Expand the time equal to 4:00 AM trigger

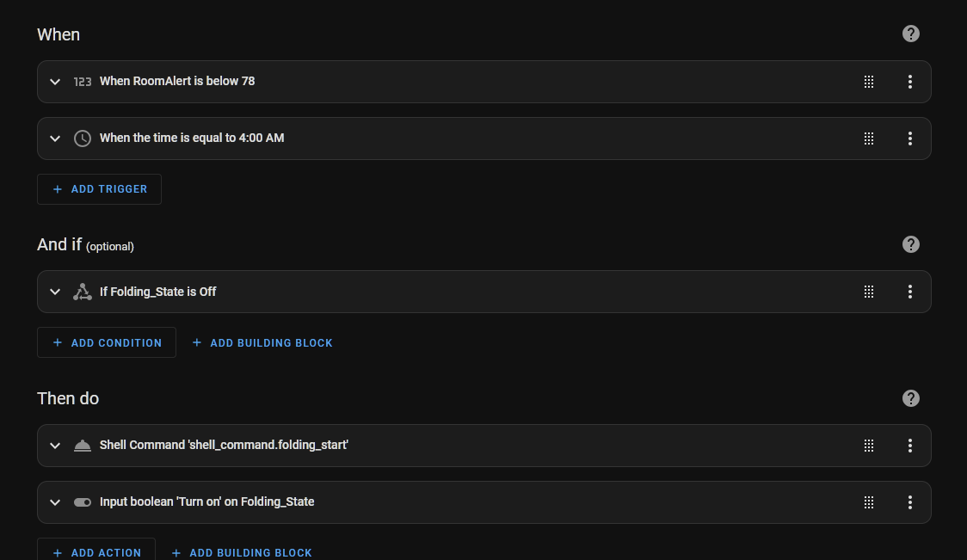55,138
